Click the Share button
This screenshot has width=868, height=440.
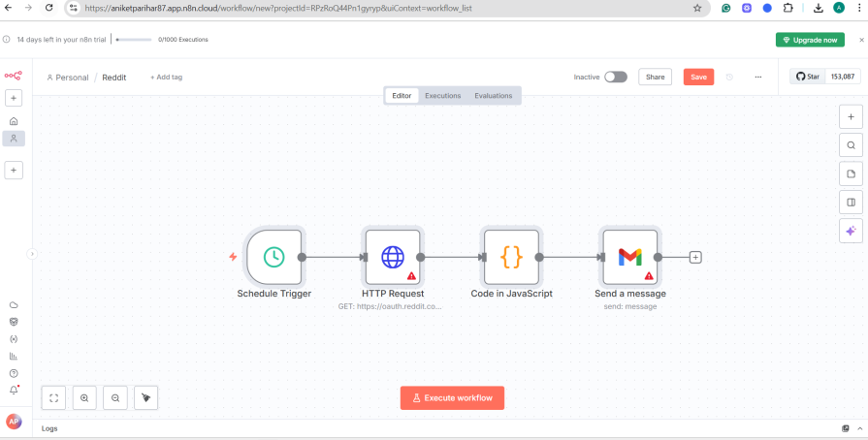655,77
